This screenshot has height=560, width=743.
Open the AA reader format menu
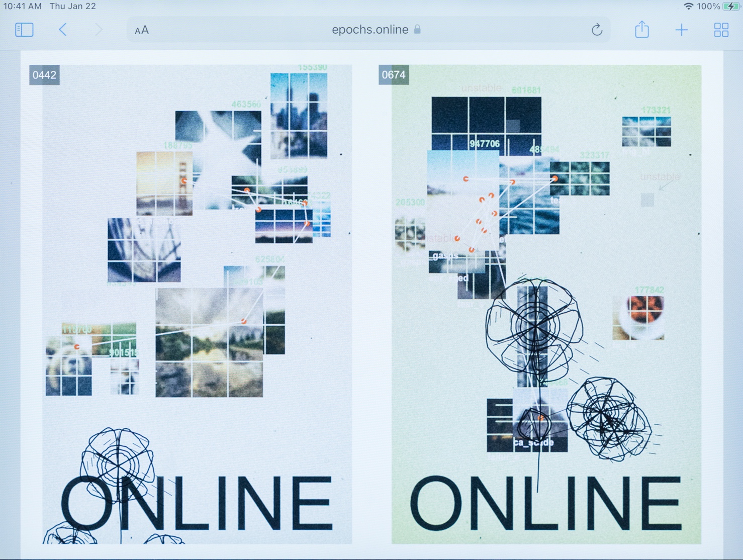tap(142, 30)
